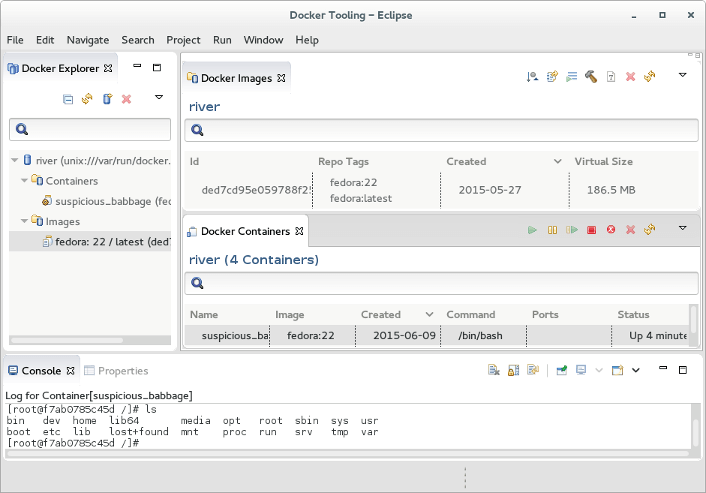Open the Navigate menu
Screen dimensions: 706x493
pyautogui.click(x=88, y=40)
